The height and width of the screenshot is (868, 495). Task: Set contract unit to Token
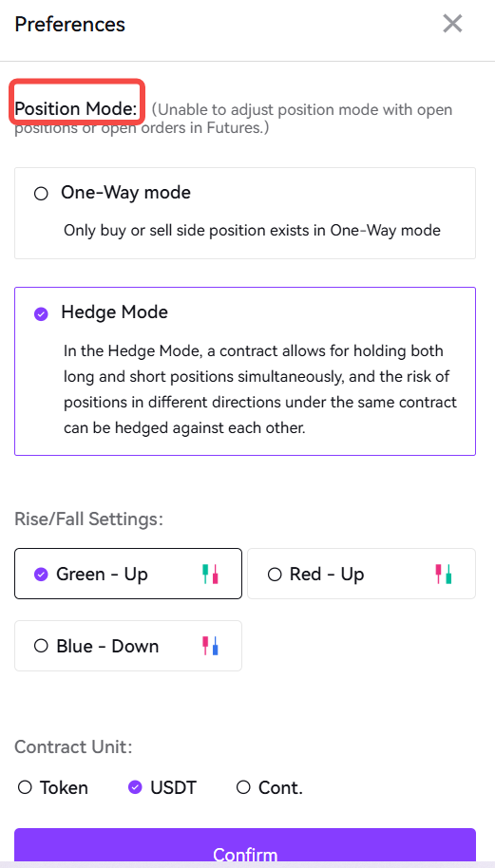[x=52, y=787]
